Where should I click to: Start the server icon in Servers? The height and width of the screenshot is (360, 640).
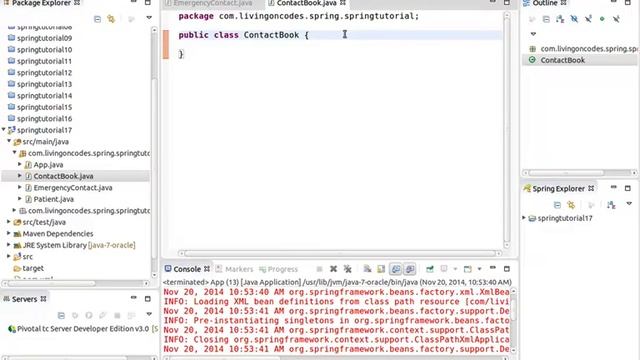[89, 316]
